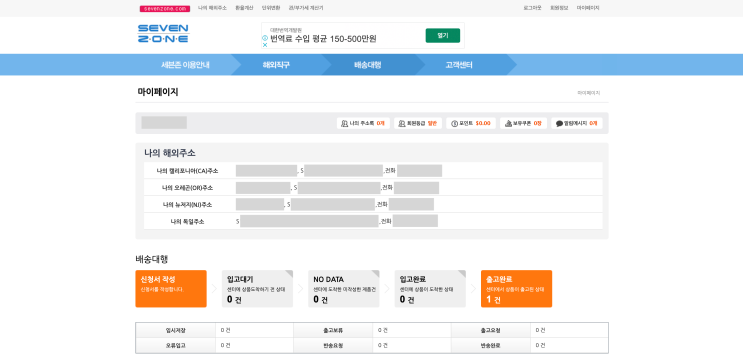Click the 임시저장 table cell
The height and width of the screenshot is (361, 743).
point(175,330)
